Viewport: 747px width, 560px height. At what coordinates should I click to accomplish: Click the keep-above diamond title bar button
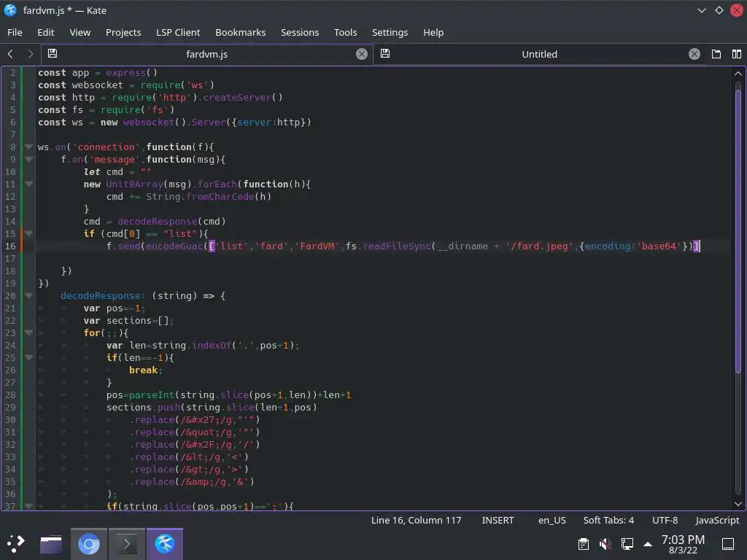click(x=719, y=10)
